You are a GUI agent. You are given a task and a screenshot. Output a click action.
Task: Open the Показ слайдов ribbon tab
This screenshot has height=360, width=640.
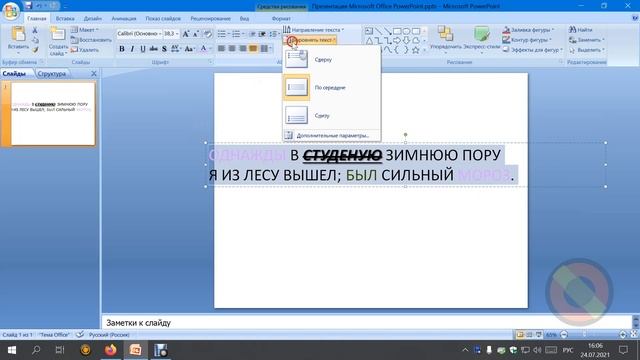[x=163, y=19]
